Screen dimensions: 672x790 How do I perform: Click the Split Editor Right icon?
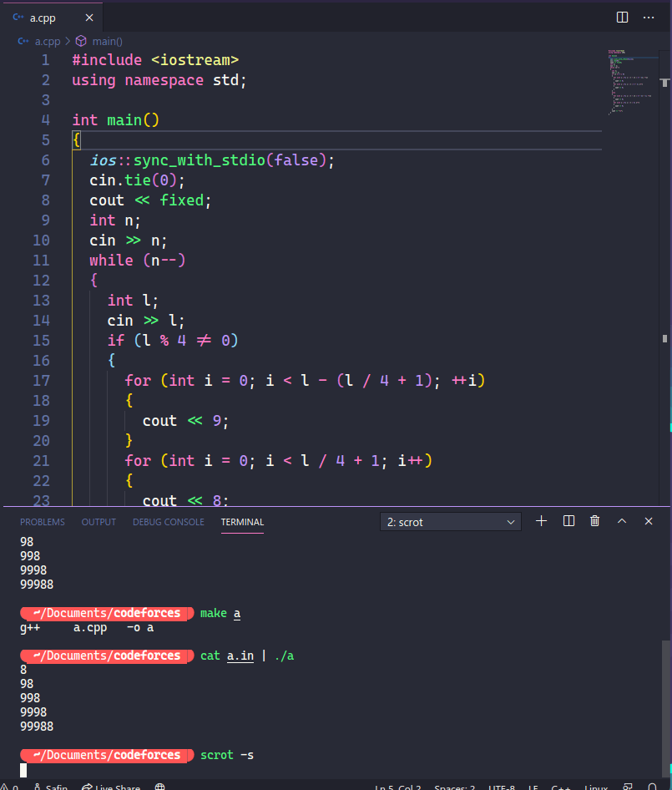click(622, 18)
